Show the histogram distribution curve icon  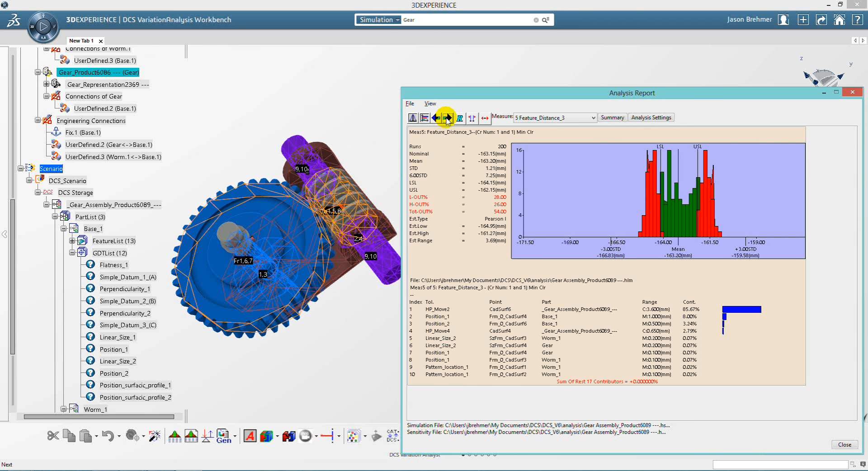[413, 118]
